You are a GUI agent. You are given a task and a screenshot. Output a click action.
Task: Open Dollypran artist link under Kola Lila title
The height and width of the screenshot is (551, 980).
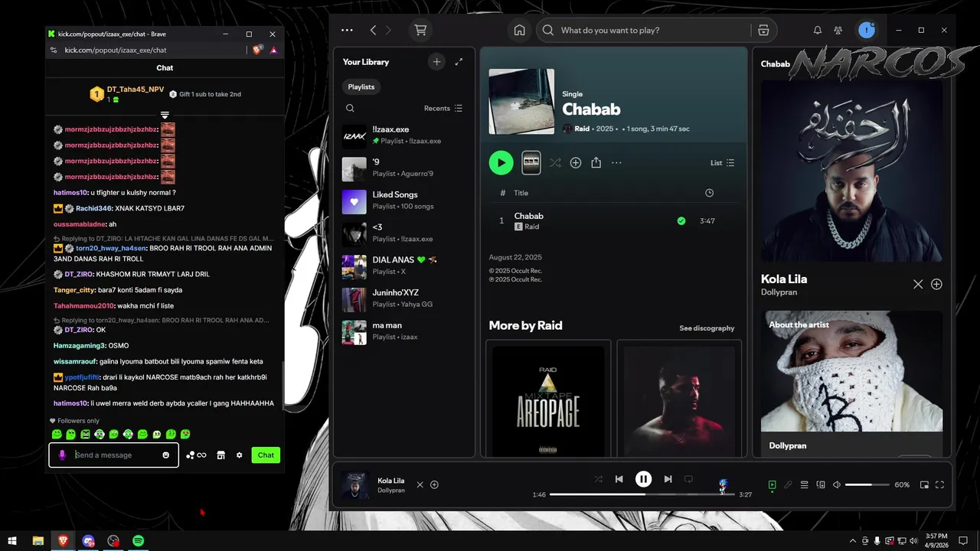click(x=779, y=292)
